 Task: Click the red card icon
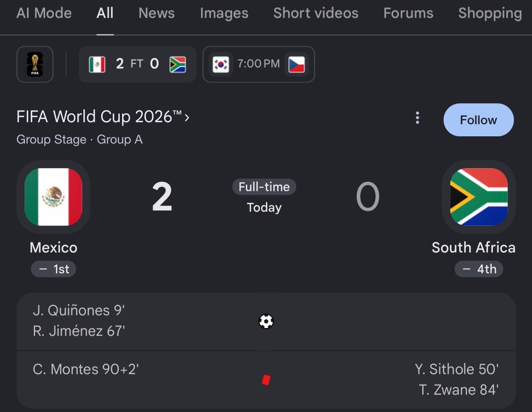click(x=266, y=380)
